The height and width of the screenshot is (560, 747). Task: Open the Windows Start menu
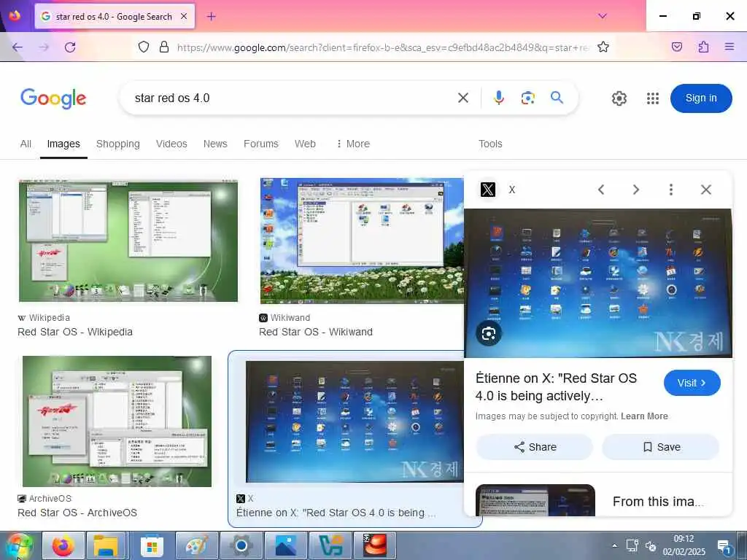click(18, 545)
